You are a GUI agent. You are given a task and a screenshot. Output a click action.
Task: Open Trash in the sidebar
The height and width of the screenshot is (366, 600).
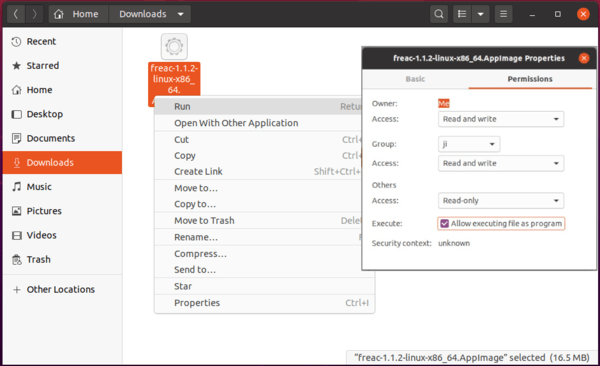tap(62, 260)
